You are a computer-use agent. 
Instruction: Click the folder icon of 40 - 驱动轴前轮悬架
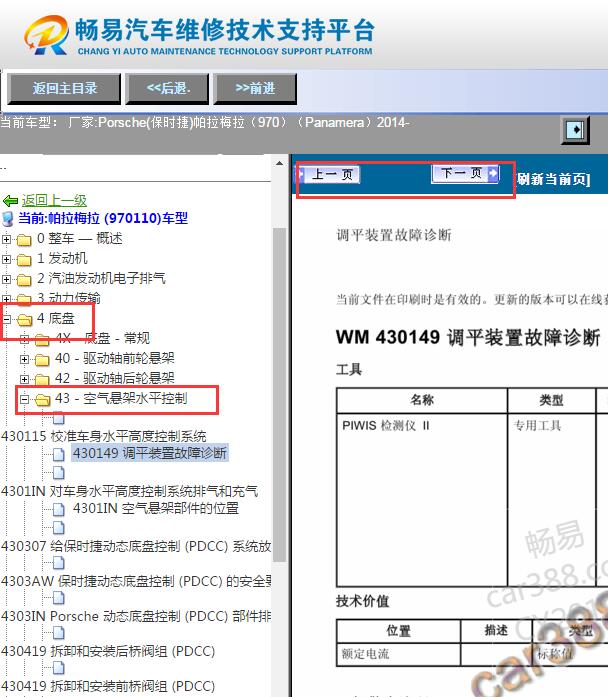(x=42, y=359)
